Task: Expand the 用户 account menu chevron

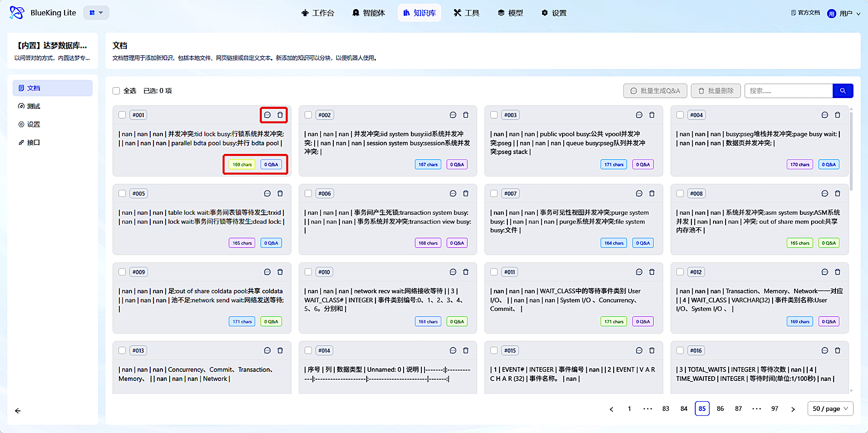Action: [x=858, y=14]
